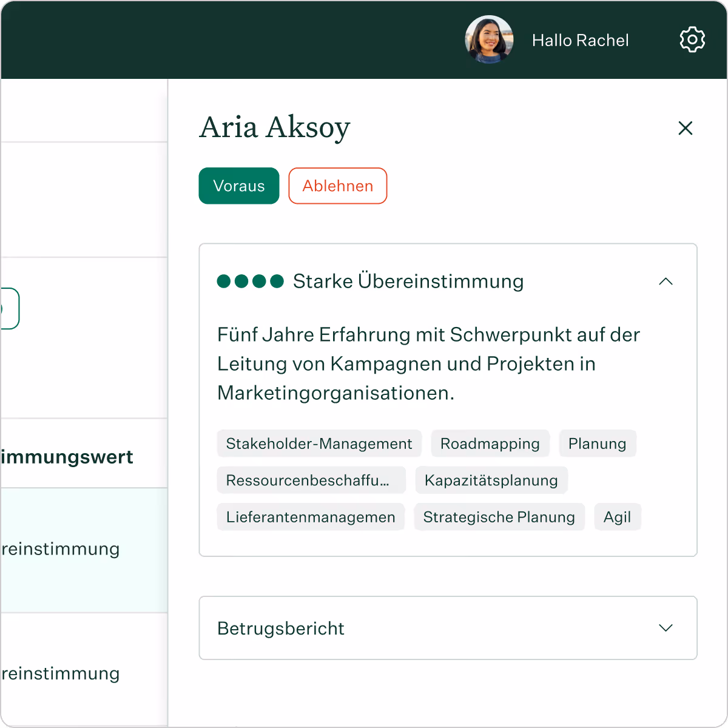Select the Roadmapping skill tag
Screen dimensions: 728x728
point(490,443)
